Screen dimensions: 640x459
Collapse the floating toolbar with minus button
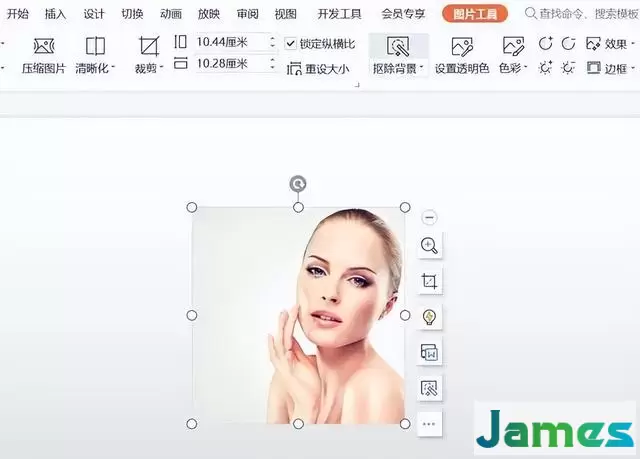click(429, 217)
